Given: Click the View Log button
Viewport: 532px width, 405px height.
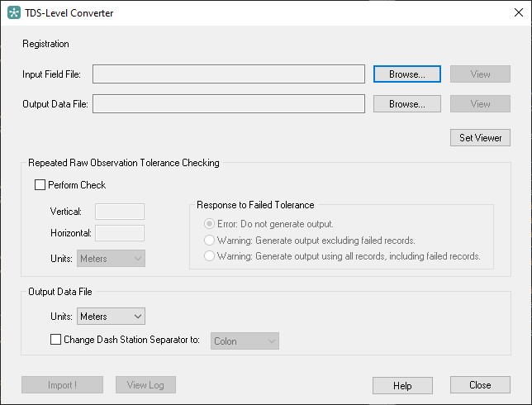Looking at the screenshot, I should [x=145, y=384].
